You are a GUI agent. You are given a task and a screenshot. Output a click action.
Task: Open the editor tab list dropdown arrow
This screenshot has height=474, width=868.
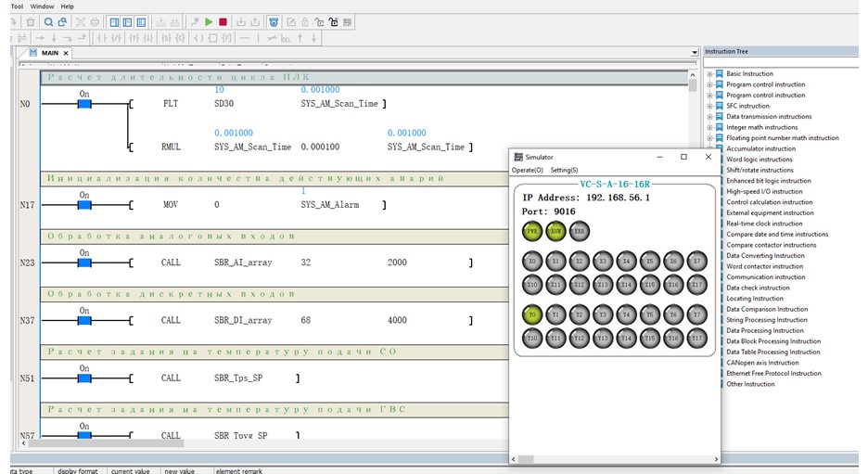click(x=695, y=53)
